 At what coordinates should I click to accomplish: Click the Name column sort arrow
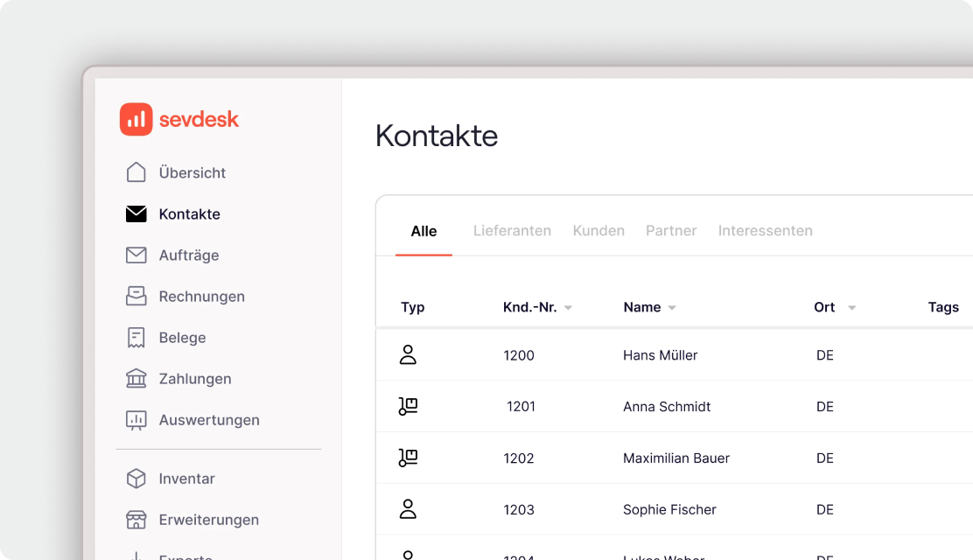pos(671,308)
